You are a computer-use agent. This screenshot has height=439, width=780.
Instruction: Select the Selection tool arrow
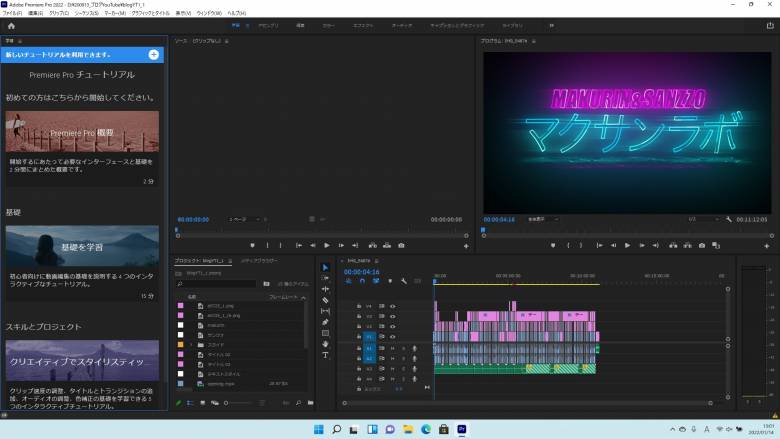click(325, 267)
